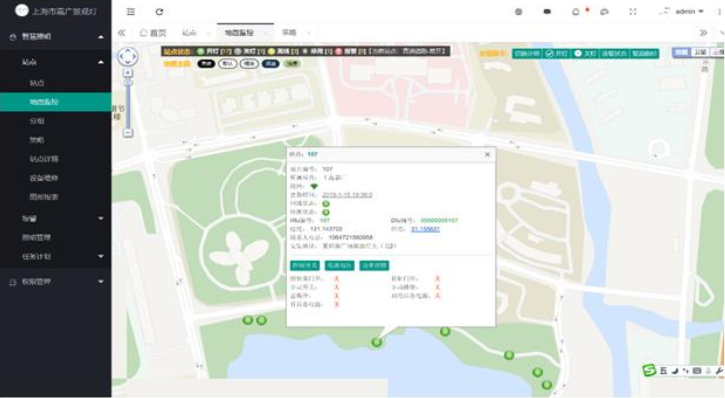Open the notification bell with red dot
Viewport: 725px width, 398px height.
(576, 12)
